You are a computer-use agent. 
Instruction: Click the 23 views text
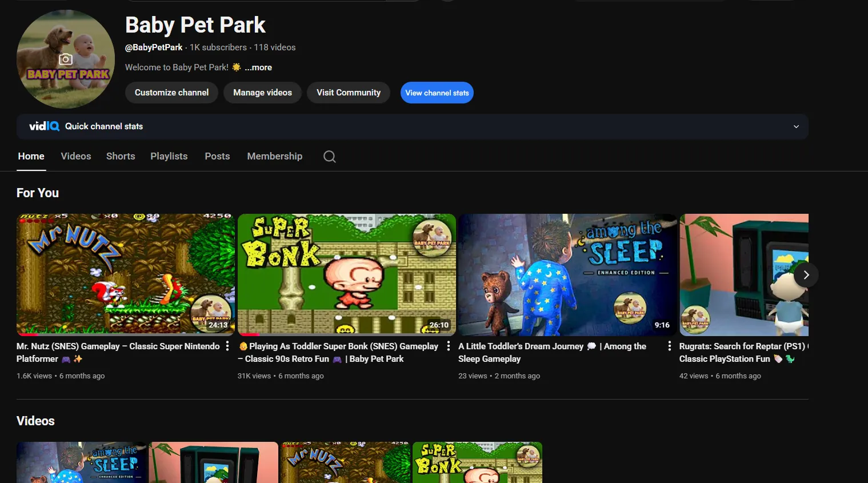pyautogui.click(x=473, y=376)
